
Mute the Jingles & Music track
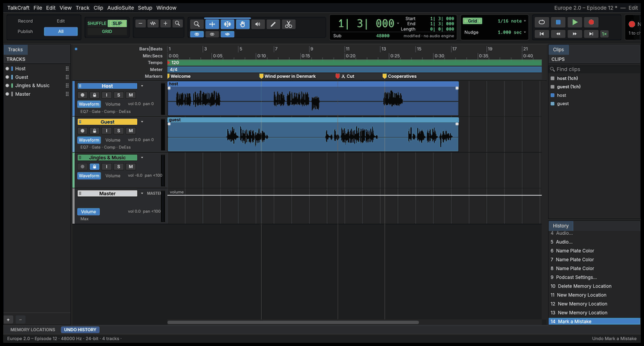(131, 167)
